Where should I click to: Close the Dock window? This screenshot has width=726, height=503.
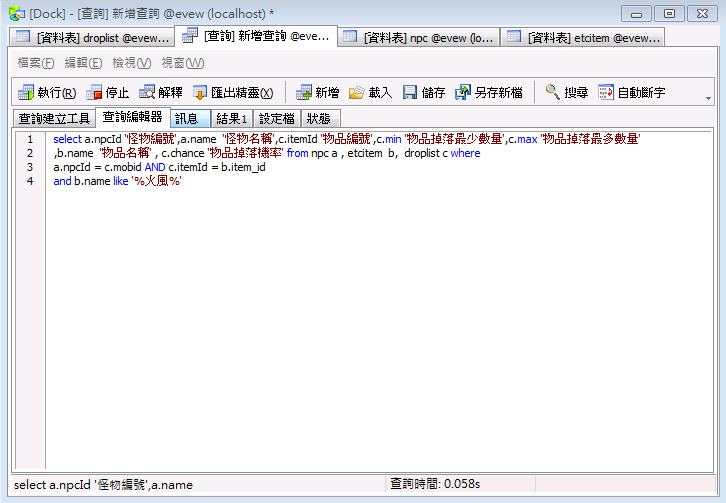click(x=702, y=14)
